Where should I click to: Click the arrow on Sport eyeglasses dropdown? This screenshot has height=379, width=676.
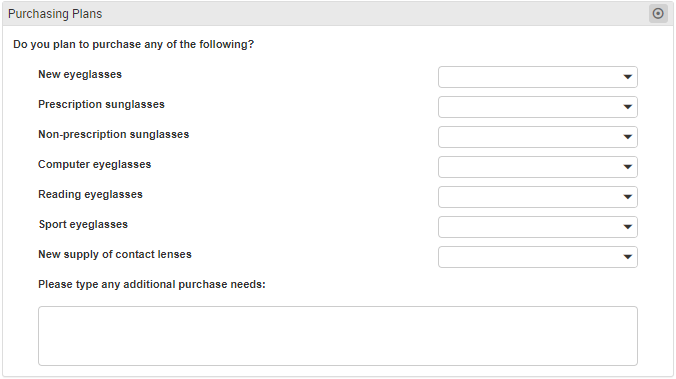coord(627,227)
